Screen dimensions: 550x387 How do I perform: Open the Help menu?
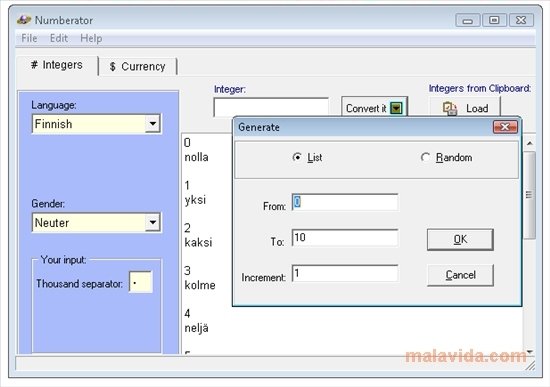91,38
